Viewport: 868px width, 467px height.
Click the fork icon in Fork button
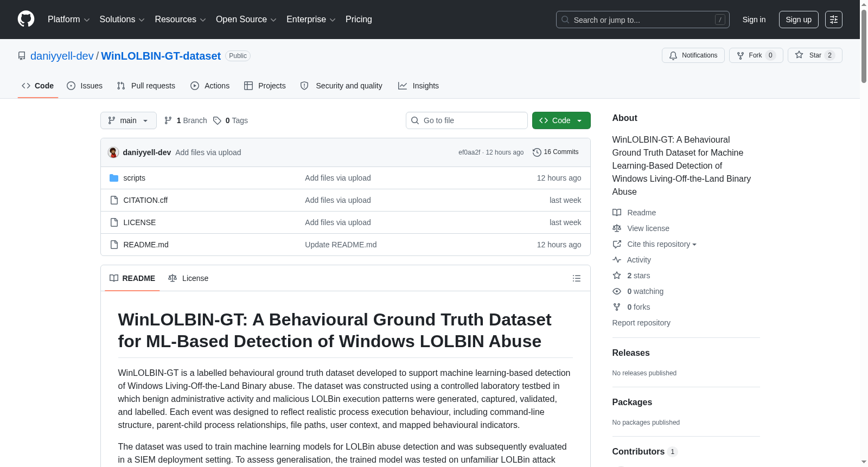[741, 55]
